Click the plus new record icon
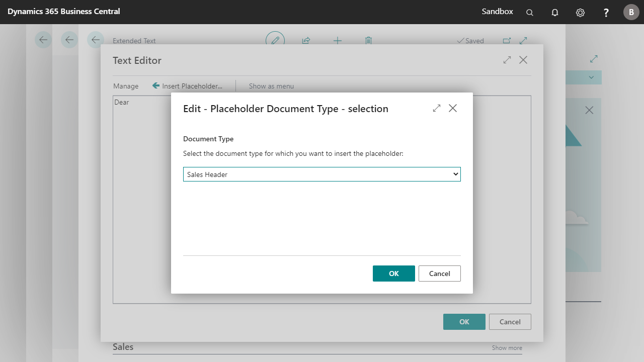644x362 pixels. tap(337, 41)
